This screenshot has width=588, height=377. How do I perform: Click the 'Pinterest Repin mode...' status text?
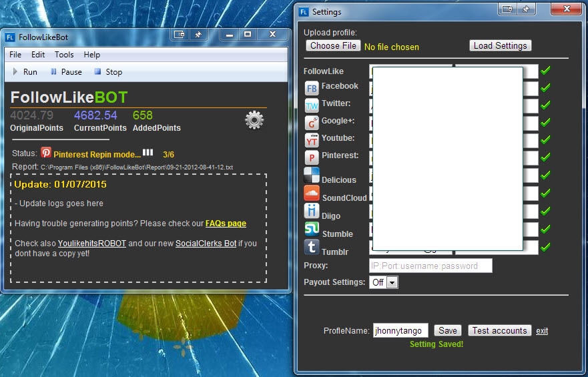pos(97,154)
